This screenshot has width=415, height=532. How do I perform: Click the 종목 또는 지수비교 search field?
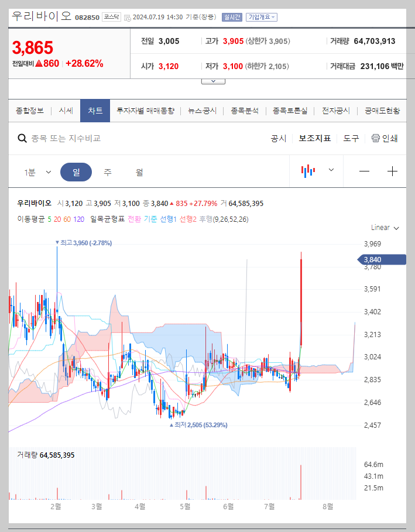pos(66,139)
